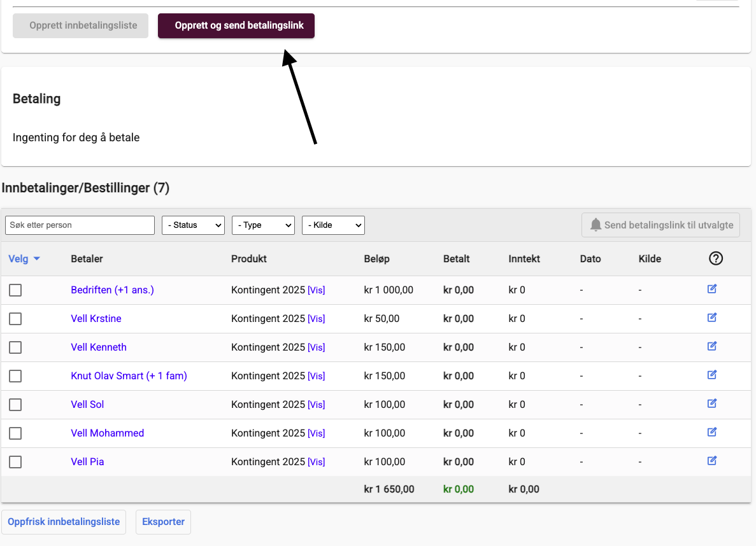Check the box for Bedriften row
Viewport: 756px width, 546px height.
pyautogui.click(x=15, y=290)
